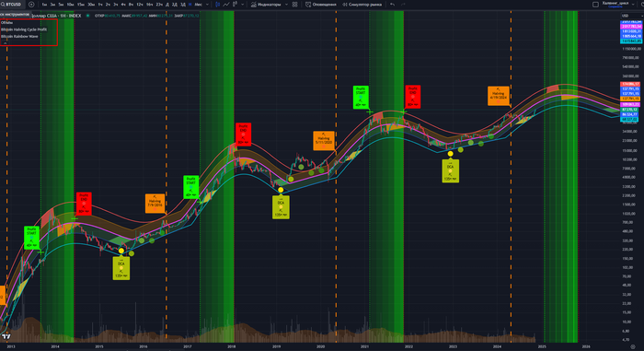Click the chart settings gear at bottom right
Viewport: 644px width, 351px height.
(633, 347)
